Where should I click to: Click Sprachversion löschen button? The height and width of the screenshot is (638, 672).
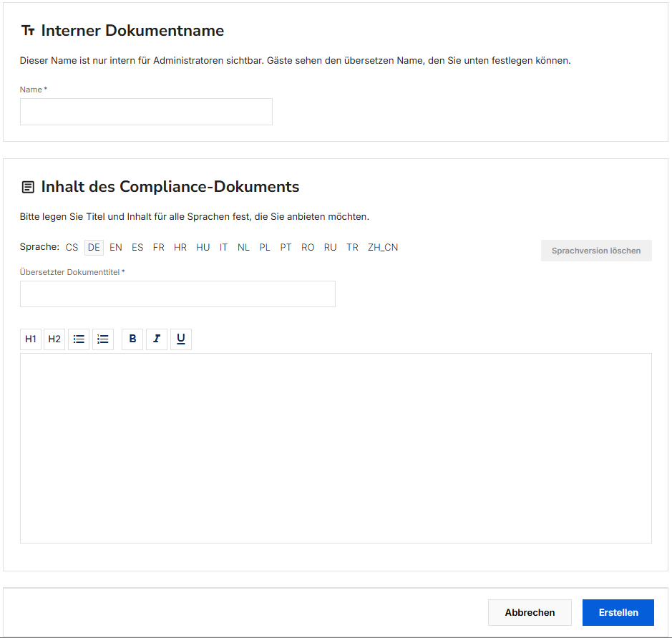click(596, 251)
